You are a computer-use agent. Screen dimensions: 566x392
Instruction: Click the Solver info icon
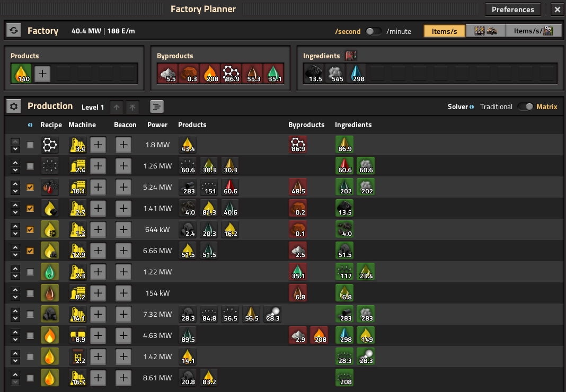[472, 107]
